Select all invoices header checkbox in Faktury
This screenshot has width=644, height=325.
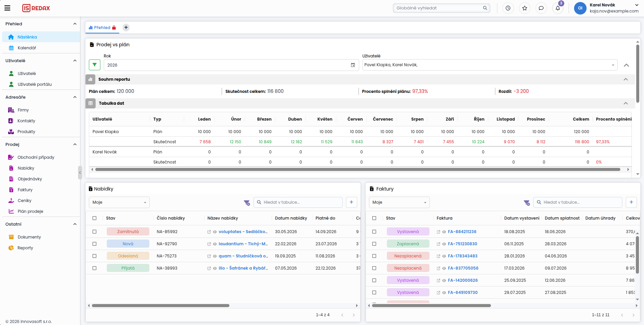374,218
